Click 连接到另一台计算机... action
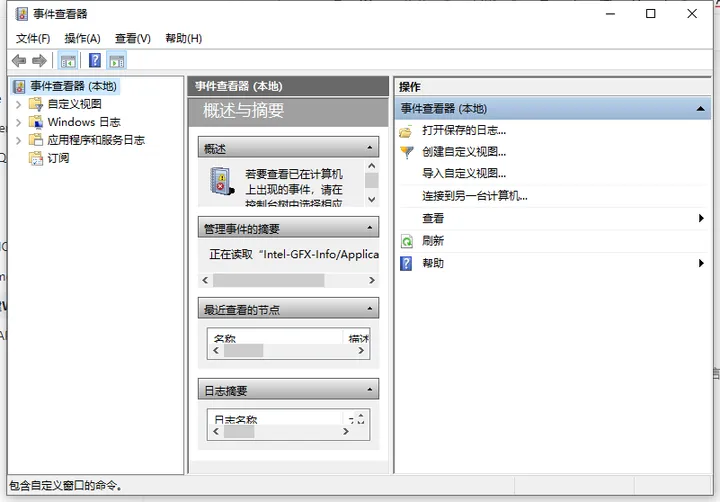This screenshot has height=502, width=720. click(x=474, y=196)
